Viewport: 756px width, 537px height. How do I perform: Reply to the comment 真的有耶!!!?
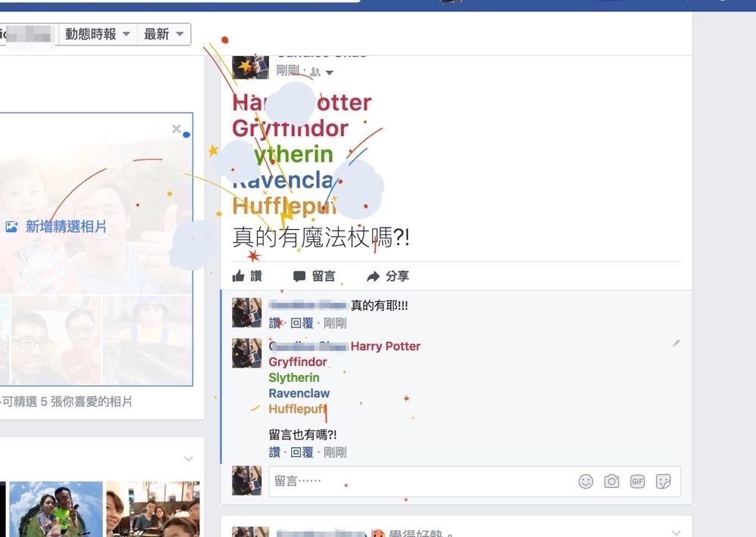[302, 323]
